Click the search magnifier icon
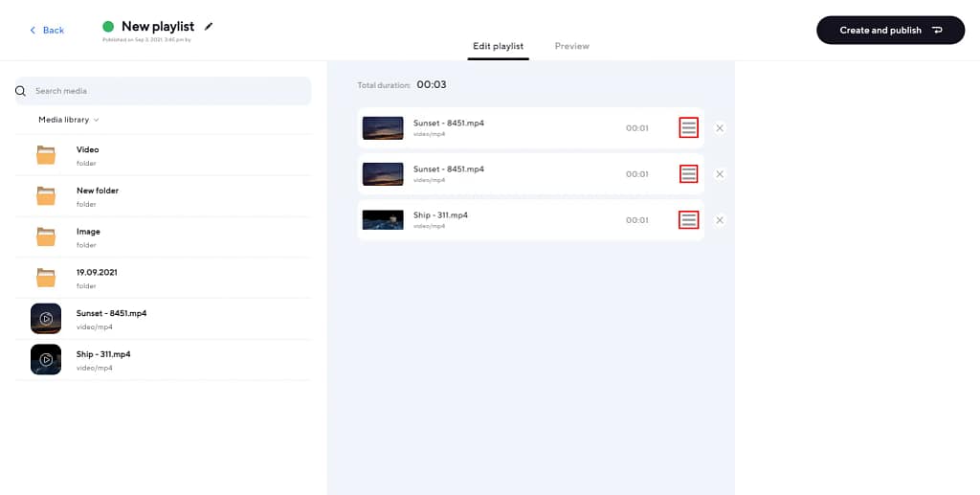The image size is (980, 495). [x=21, y=91]
